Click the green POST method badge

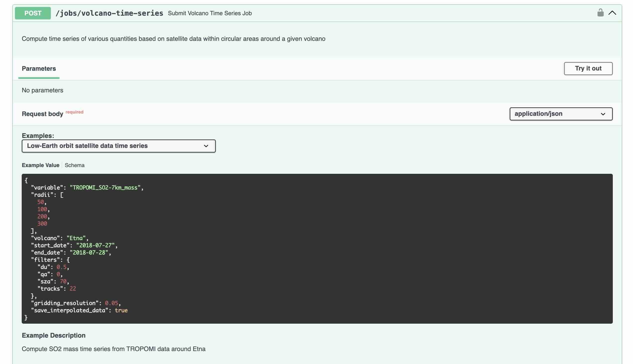[x=33, y=13]
